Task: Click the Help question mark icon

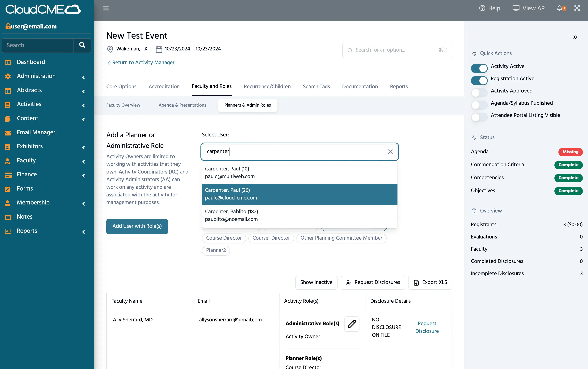Action: pyautogui.click(x=482, y=8)
